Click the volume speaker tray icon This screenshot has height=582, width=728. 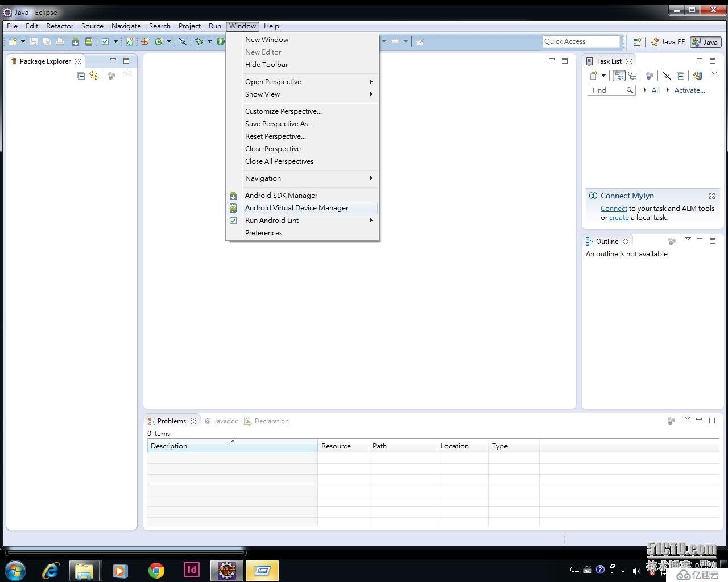pyautogui.click(x=636, y=570)
